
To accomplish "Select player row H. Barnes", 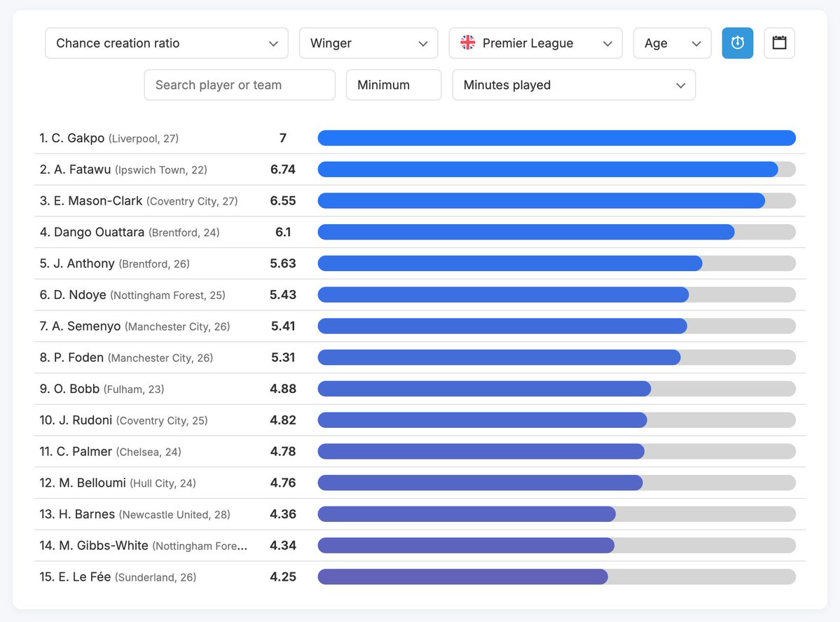I will (x=420, y=514).
